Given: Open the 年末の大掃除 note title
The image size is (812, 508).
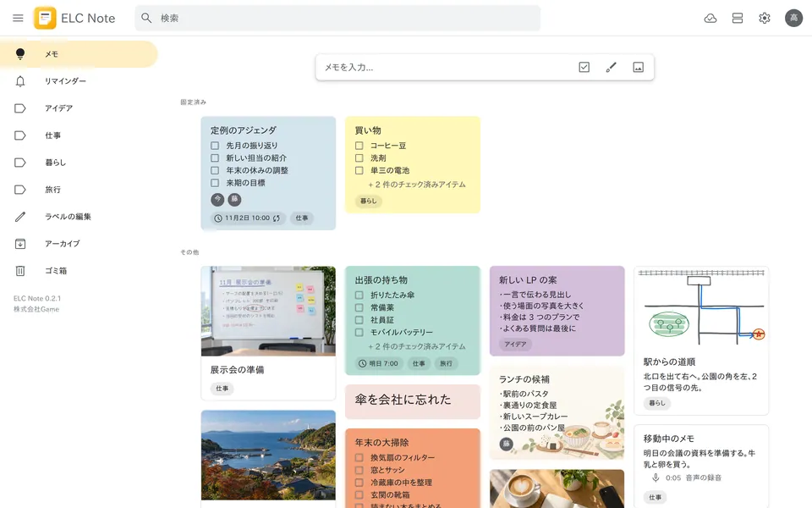Looking at the screenshot, I should tap(381, 443).
